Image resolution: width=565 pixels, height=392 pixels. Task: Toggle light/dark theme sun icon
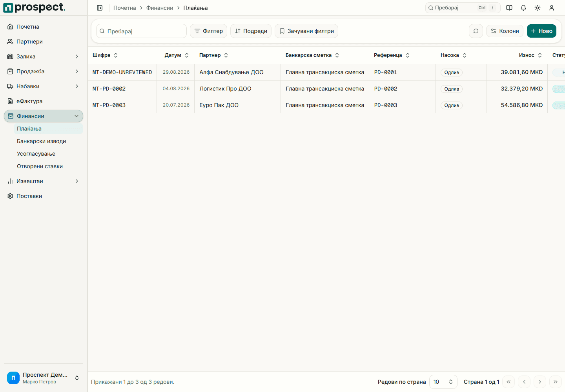tap(538, 8)
